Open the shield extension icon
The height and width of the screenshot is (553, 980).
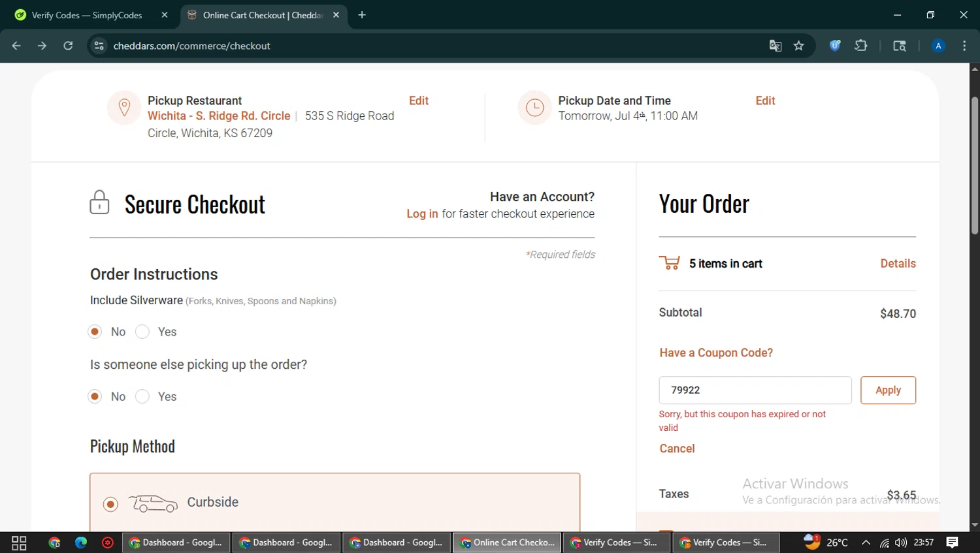click(x=835, y=46)
